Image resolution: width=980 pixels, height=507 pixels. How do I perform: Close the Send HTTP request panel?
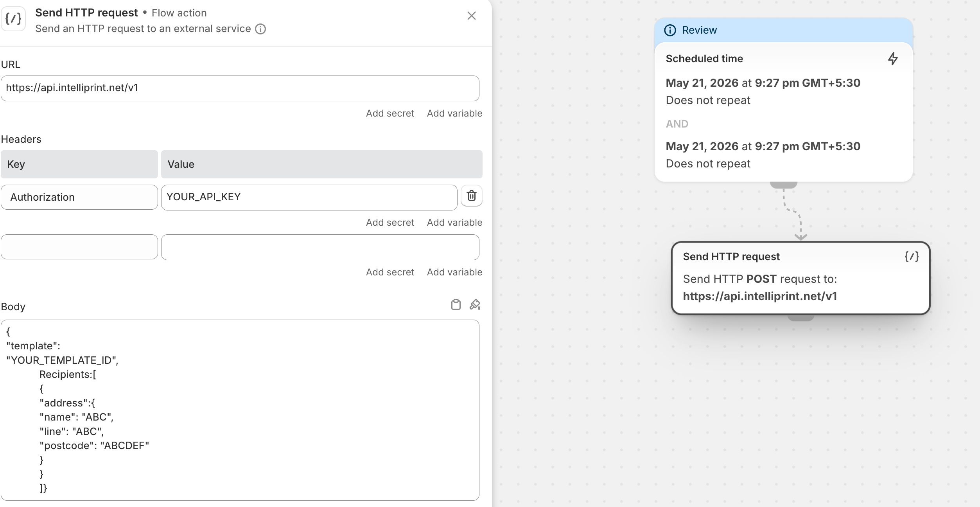coord(471,16)
